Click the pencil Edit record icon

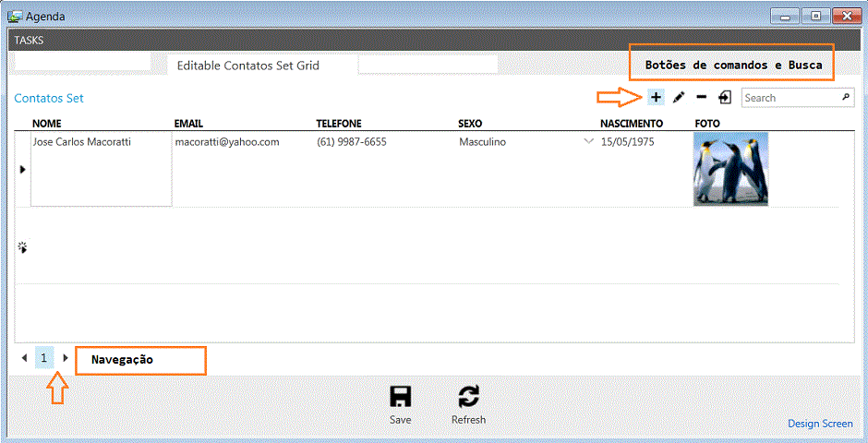(679, 97)
